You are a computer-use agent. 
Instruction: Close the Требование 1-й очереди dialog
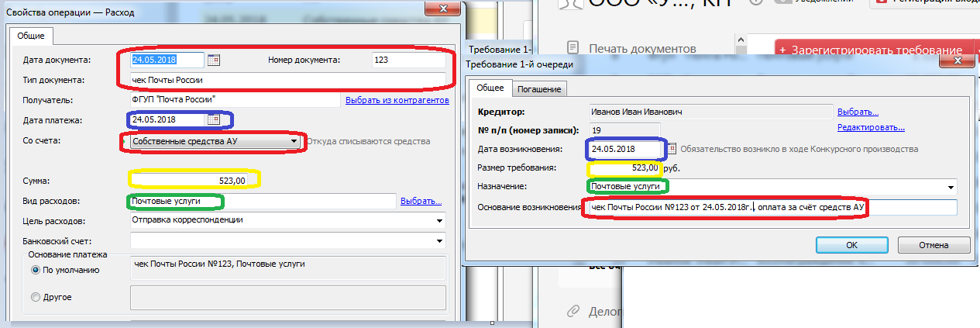pos(958,60)
